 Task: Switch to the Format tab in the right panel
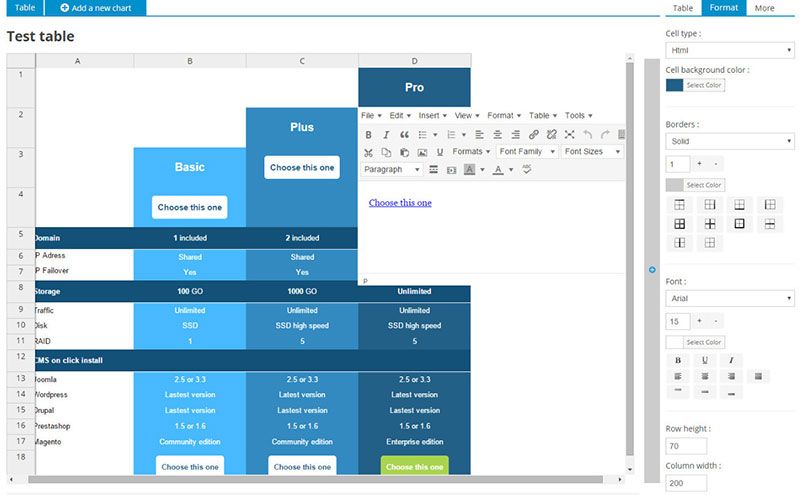point(723,8)
